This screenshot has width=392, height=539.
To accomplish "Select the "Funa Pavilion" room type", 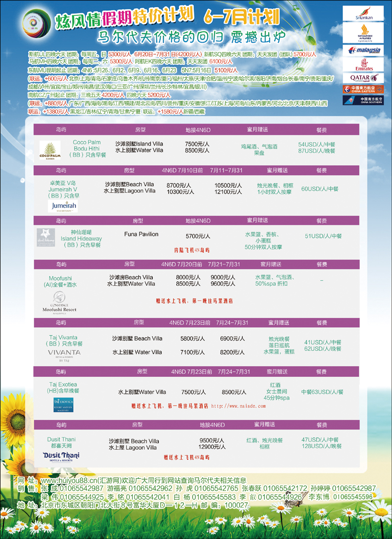I will (141, 234).
